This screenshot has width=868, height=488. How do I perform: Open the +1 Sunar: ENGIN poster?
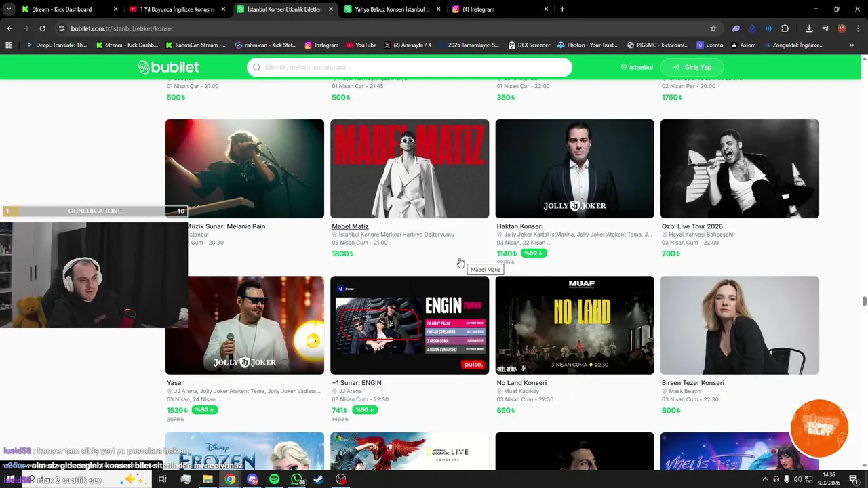tap(410, 325)
